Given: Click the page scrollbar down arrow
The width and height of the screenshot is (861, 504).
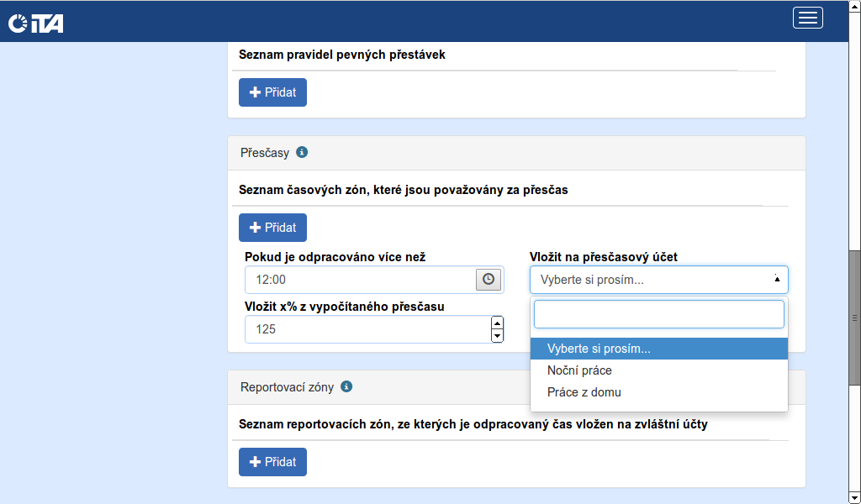Looking at the screenshot, I should click(x=854, y=497).
